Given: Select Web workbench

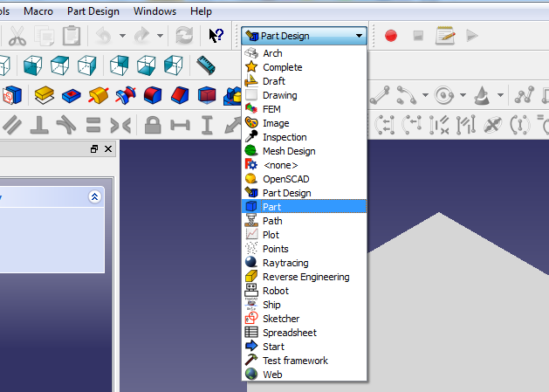Looking at the screenshot, I should [304, 375].
